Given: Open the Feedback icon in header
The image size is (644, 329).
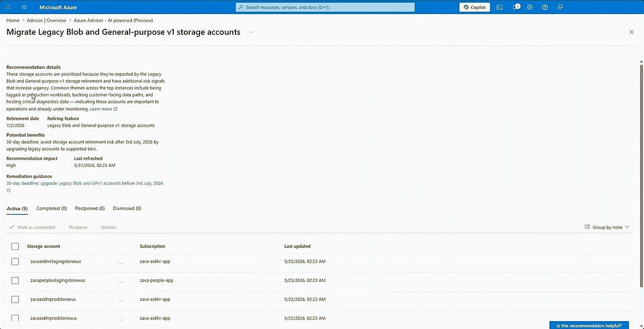Looking at the screenshot, I should 560,7.
